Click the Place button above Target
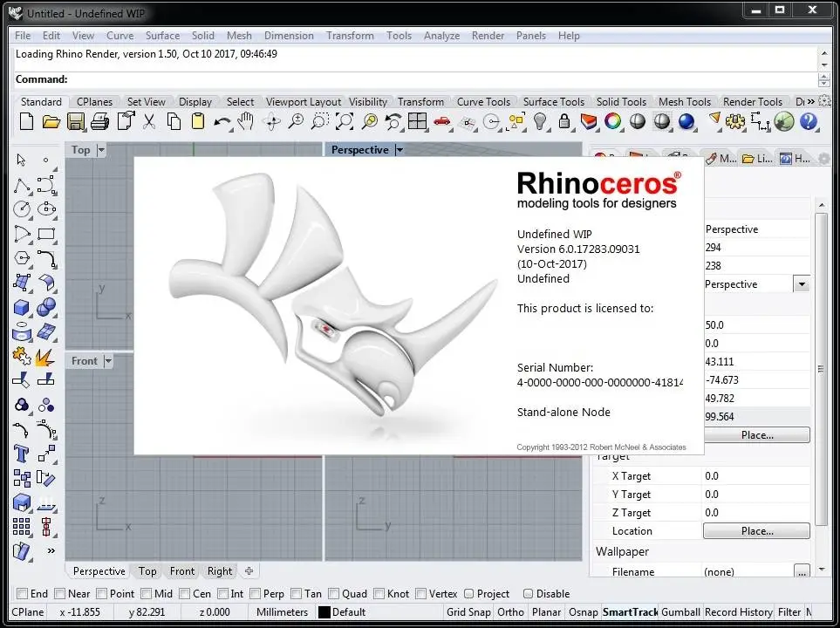Viewport: 840px width, 628px height. pyautogui.click(x=756, y=435)
